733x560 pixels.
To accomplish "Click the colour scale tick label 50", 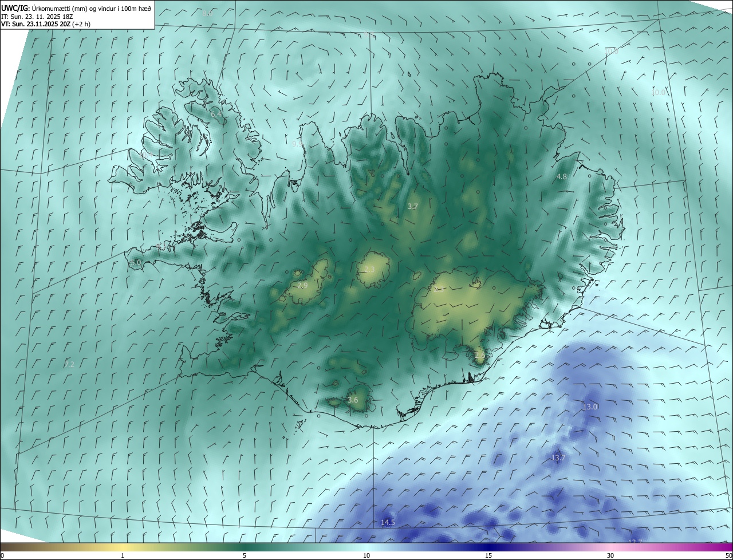I will 728,555.
